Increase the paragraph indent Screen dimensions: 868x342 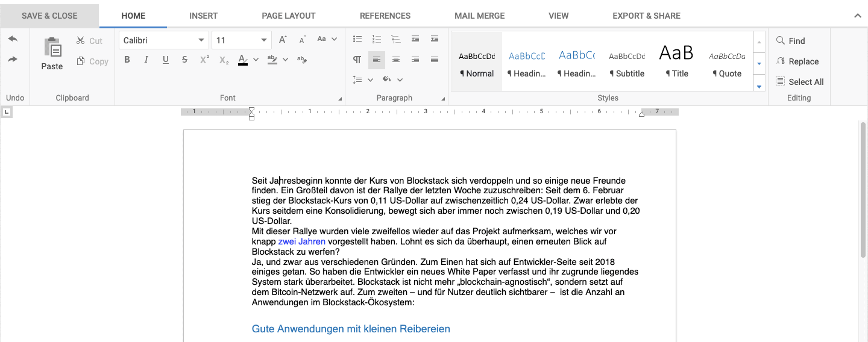pyautogui.click(x=435, y=39)
